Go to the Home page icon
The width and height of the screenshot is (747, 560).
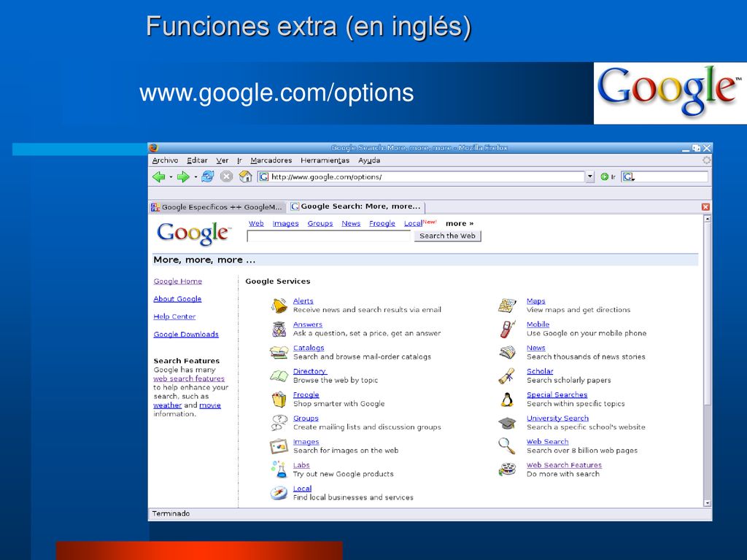pyautogui.click(x=245, y=176)
